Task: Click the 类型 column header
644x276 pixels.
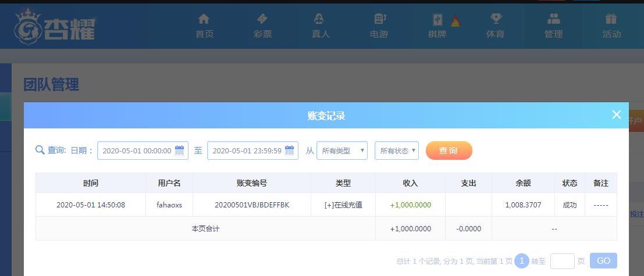Action: tap(343, 183)
